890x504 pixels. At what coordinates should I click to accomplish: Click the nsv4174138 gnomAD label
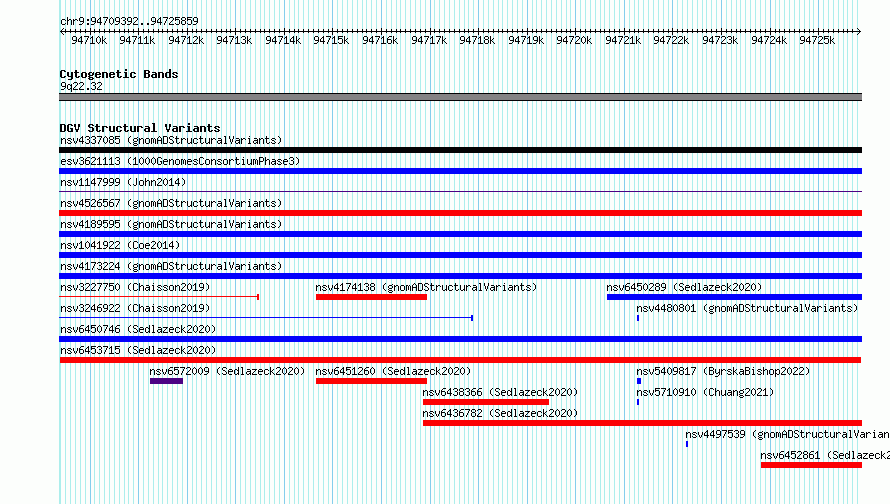[426, 287]
